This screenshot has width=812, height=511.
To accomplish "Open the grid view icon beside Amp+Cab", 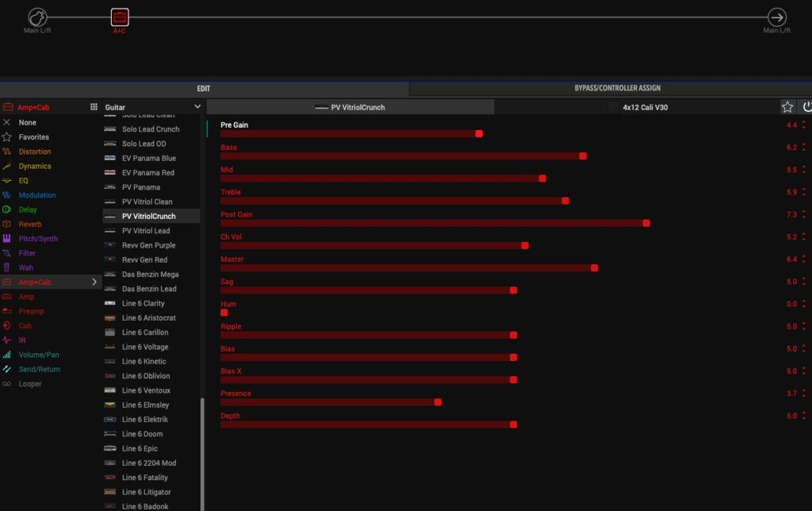I will coord(94,107).
